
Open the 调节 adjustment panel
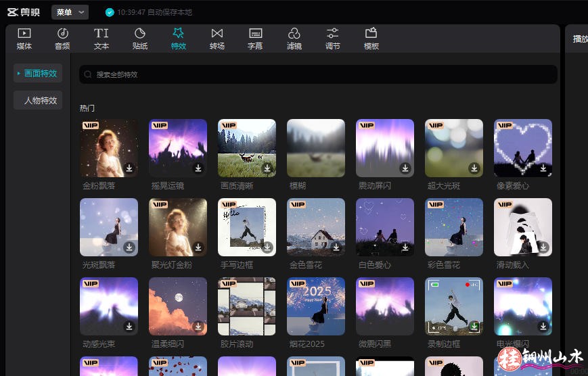click(332, 39)
